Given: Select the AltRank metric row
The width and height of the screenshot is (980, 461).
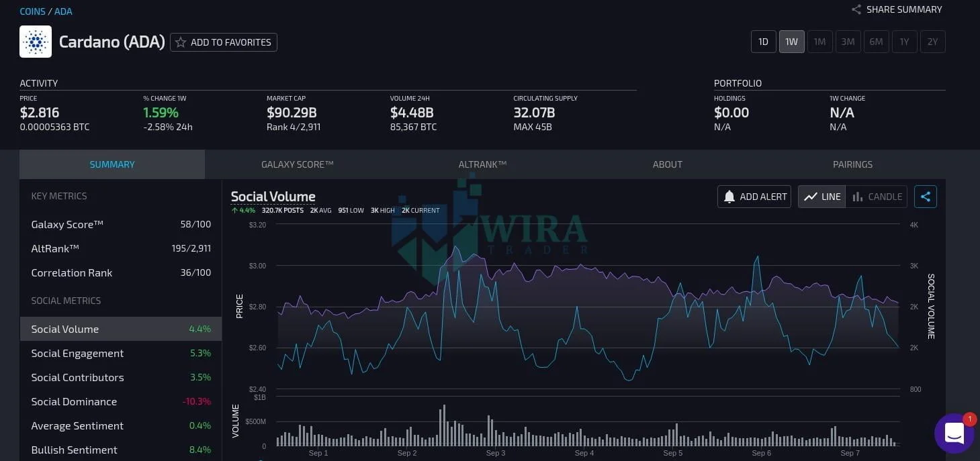Looking at the screenshot, I should pyautogui.click(x=121, y=248).
